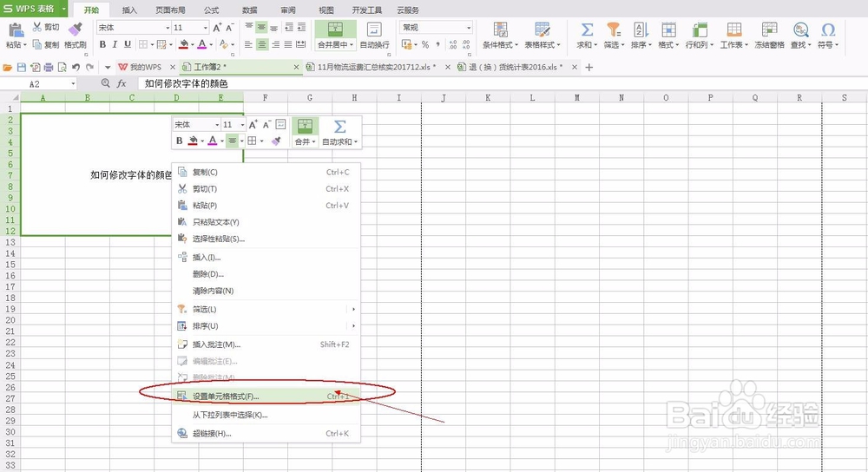The height and width of the screenshot is (472, 868).
Task: Select Format Cells (设置单元格格式) in context menu
Action: tap(266, 397)
